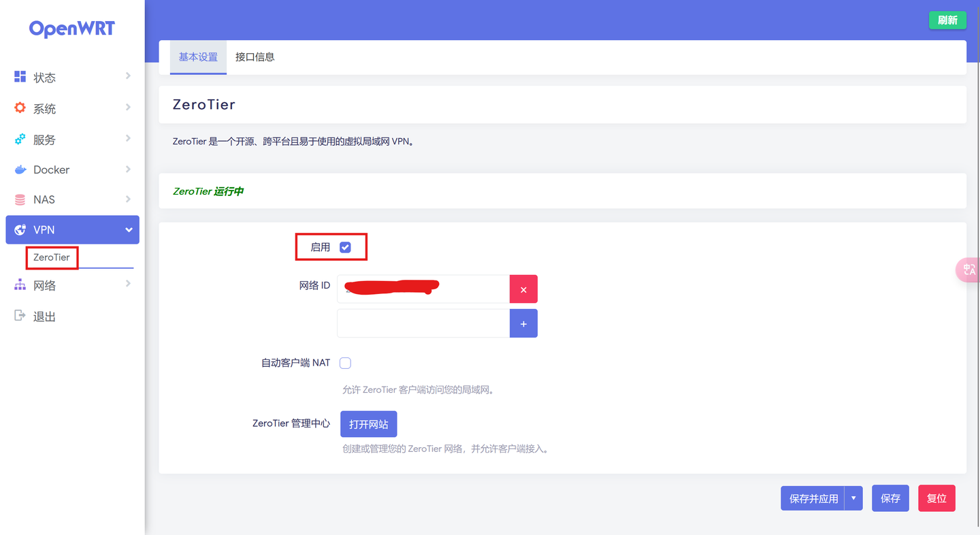Open the 系统 system settings icon
Screen dimensions: 980x535
pos(19,108)
